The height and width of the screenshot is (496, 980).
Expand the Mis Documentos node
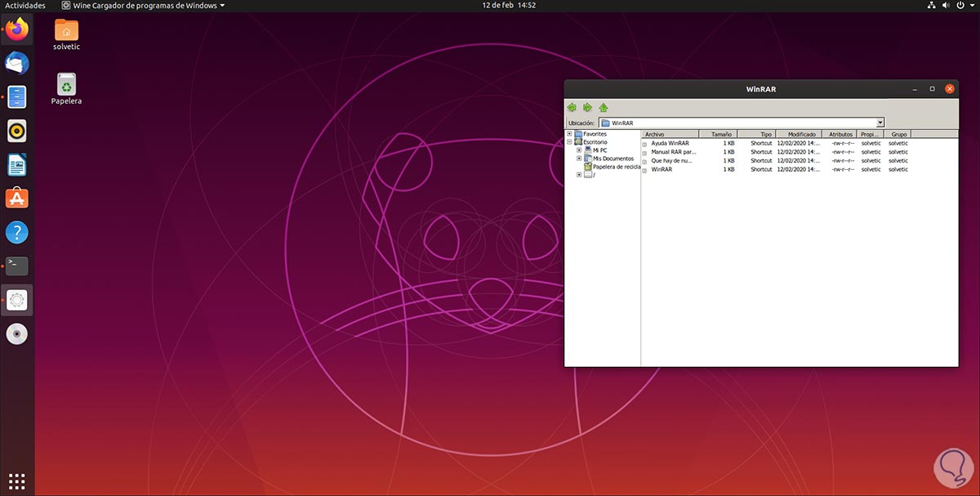[x=579, y=159]
